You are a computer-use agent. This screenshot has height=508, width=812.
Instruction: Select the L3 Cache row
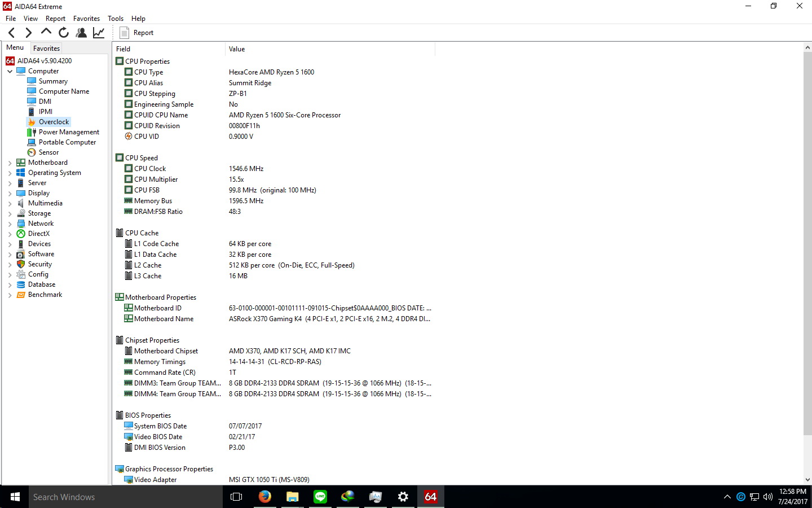273,276
